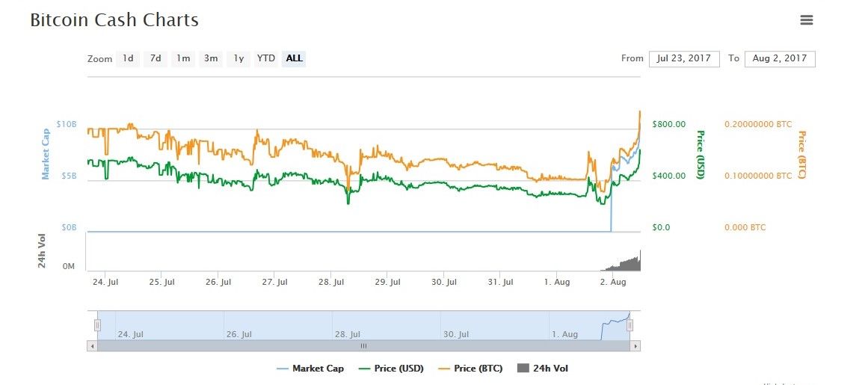868x385 pixels.
Task: Show ALL time zoom range
Action: pyautogui.click(x=295, y=58)
